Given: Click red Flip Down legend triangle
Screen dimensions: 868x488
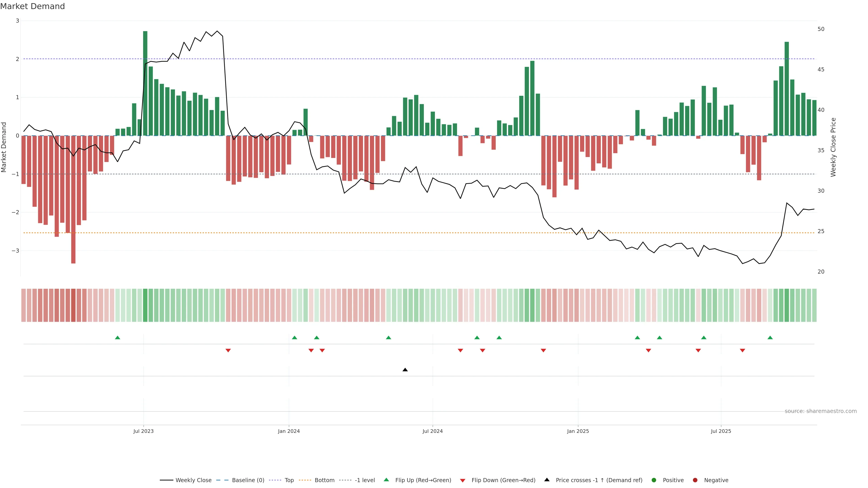Looking at the screenshot, I should click(x=463, y=480).
